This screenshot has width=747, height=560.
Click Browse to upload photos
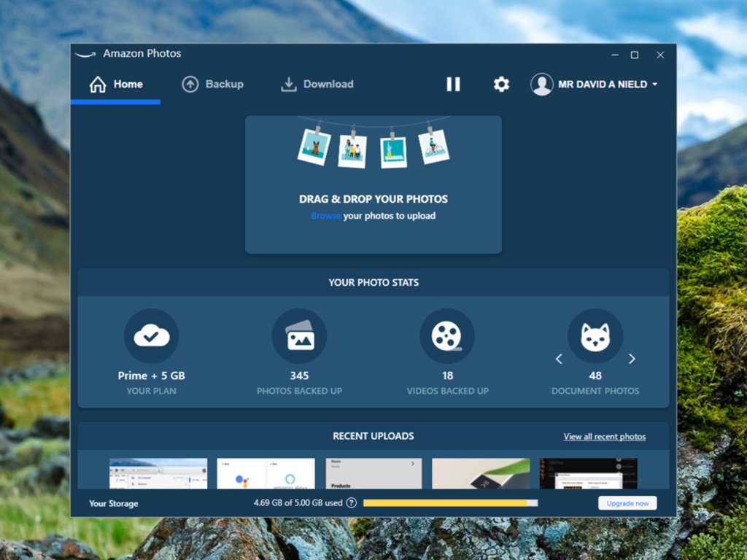click(325, 215)
